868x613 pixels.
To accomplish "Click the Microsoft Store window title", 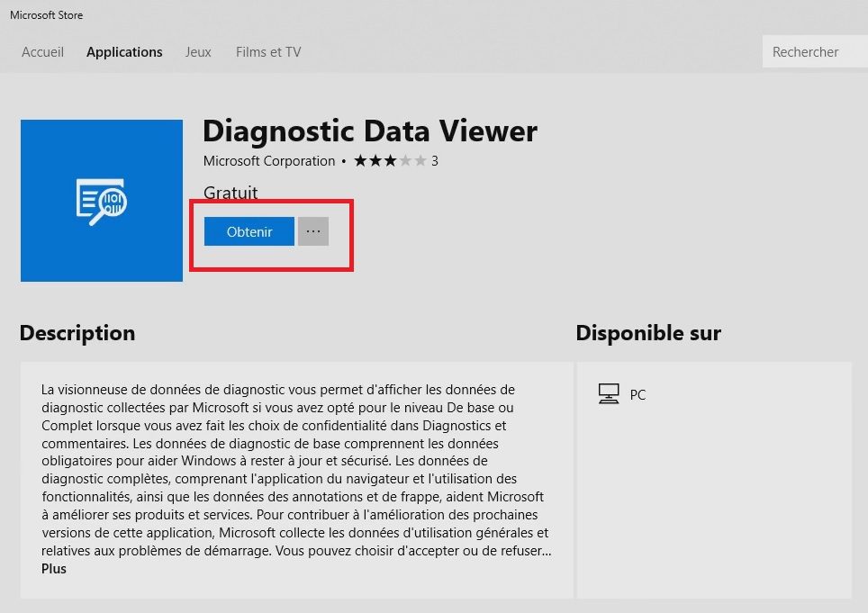I will pos(46,15).
